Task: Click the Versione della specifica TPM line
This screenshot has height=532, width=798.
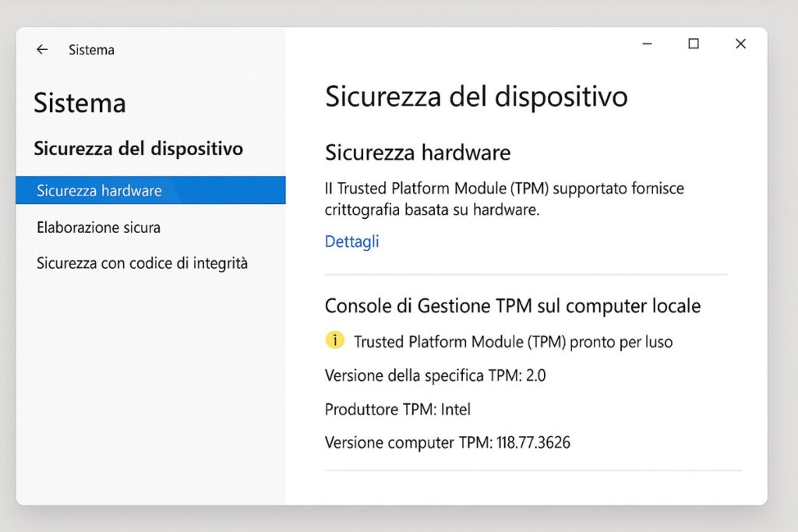Action: tap(435, 375)
